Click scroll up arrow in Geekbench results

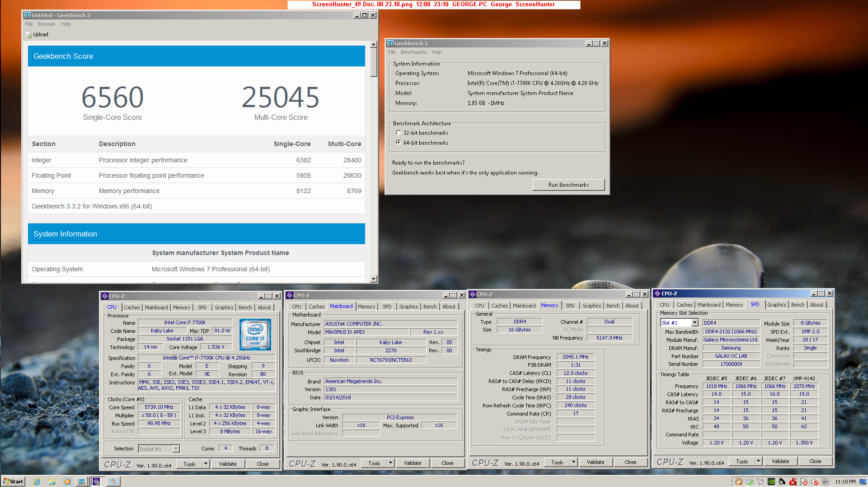pos(373,44)
